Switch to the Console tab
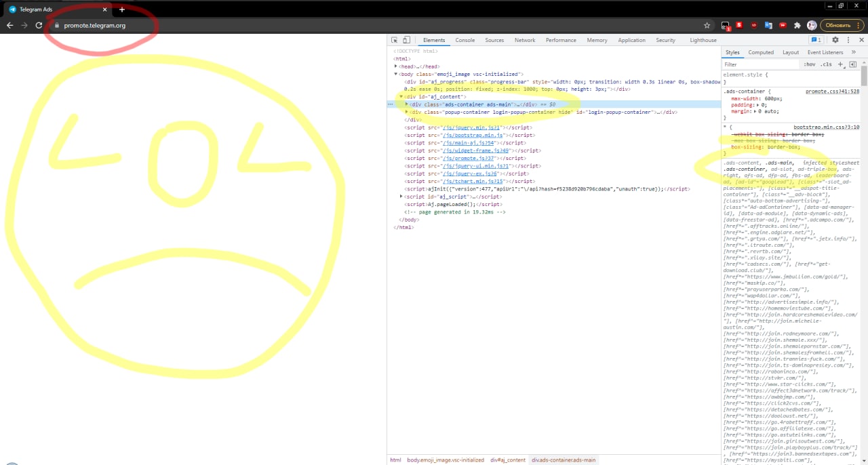Screen dimensions: 868x465 tap(465, 40)
